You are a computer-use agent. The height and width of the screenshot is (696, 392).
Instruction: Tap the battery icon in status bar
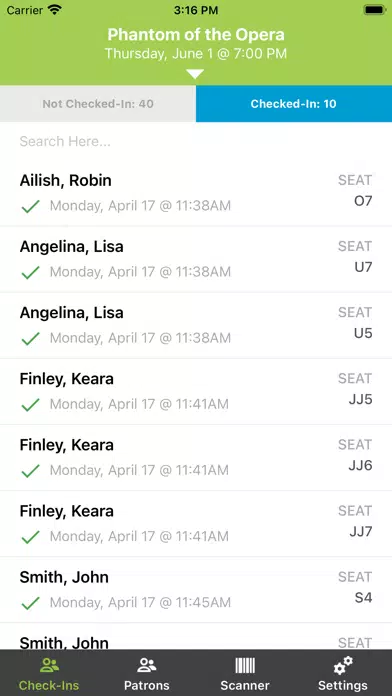coord(374,10)
